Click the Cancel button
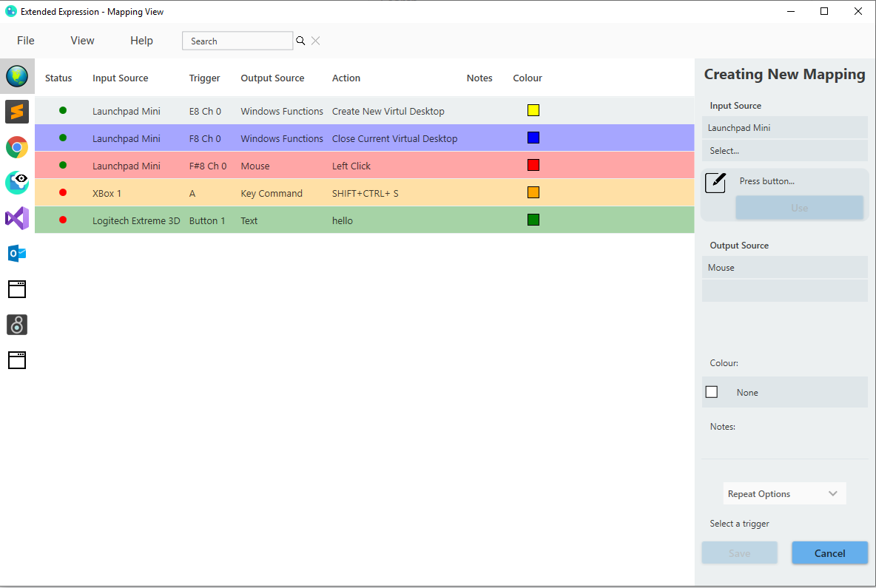The image size is (876, 588). pos(829,552)
